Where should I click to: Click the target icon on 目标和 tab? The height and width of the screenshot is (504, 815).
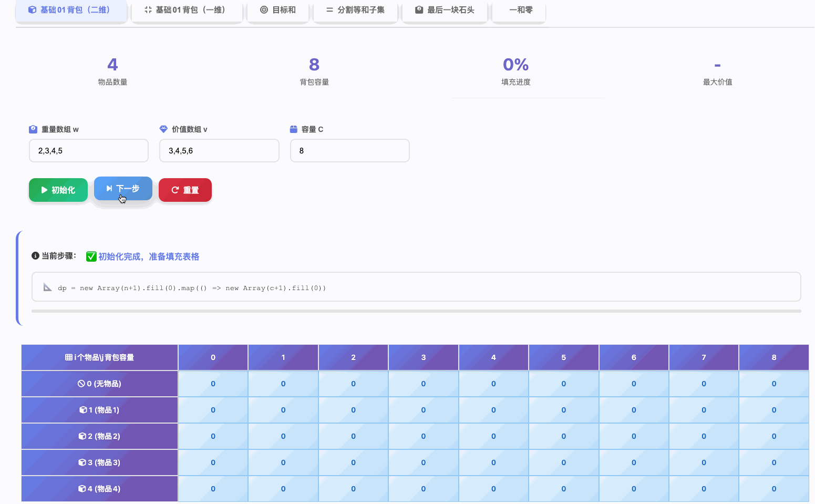pyautogui.click(x=263, y=9)
